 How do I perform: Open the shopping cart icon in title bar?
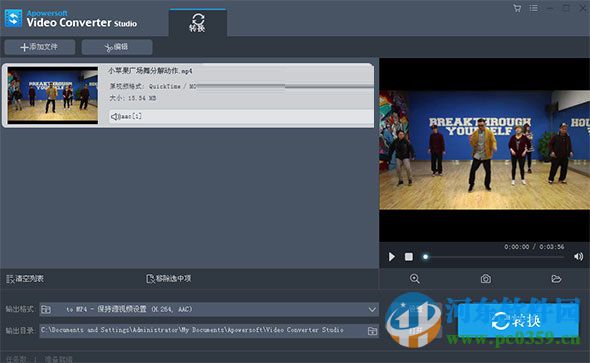pos(517,8)
